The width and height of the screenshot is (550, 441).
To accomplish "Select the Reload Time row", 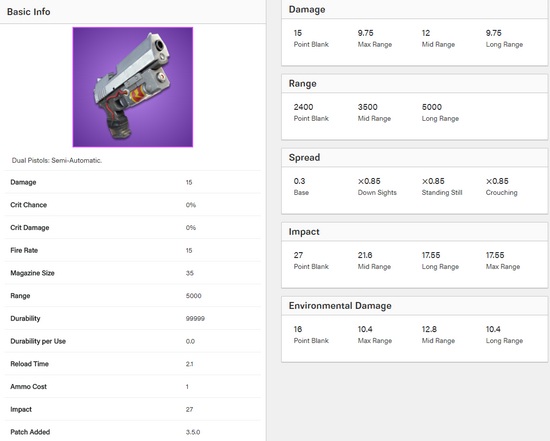I will [132, 364].
